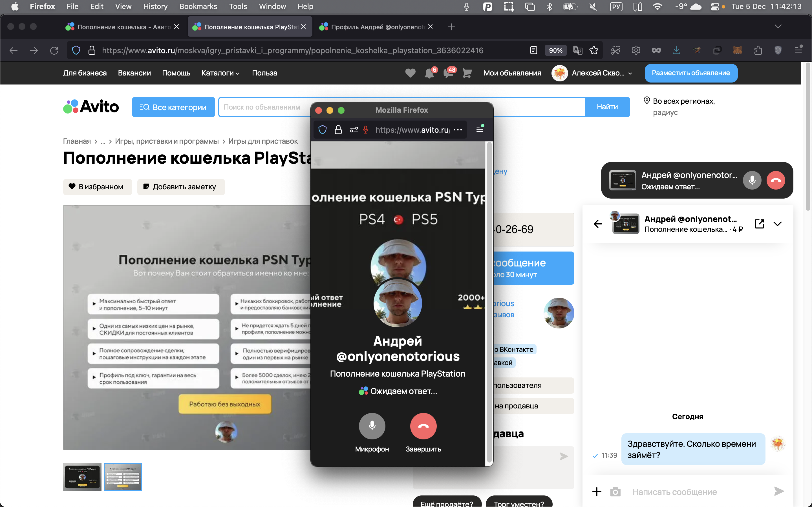Open Avito messages icon with 48 badge
Viewport: 812px width, 507px height.
(x=448, y=73)
